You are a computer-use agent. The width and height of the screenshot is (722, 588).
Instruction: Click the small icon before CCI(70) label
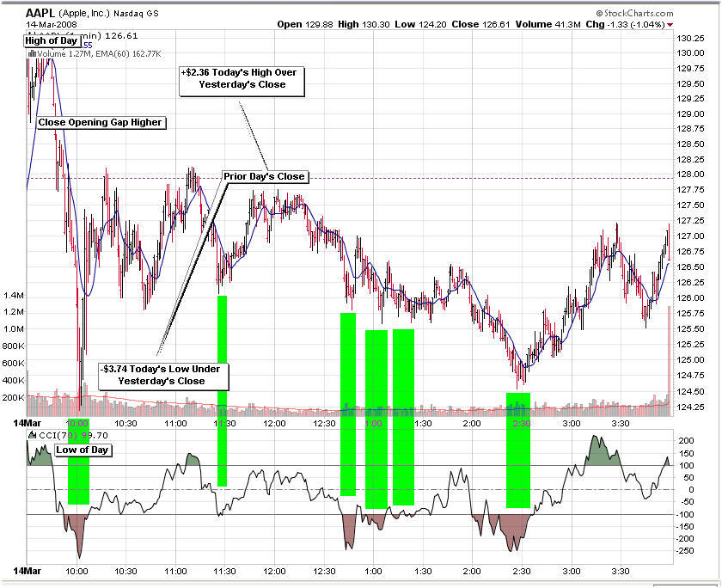(33, 435)
